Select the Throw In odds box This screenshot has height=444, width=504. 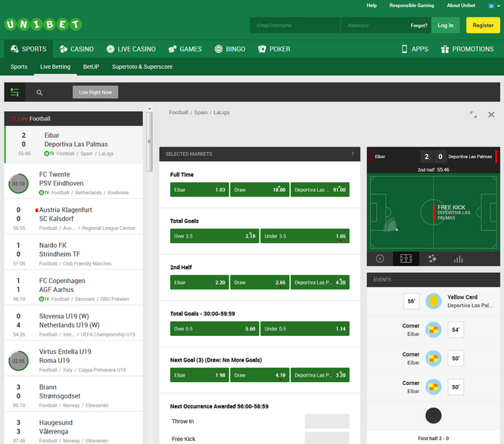click(x=327, y=421)
